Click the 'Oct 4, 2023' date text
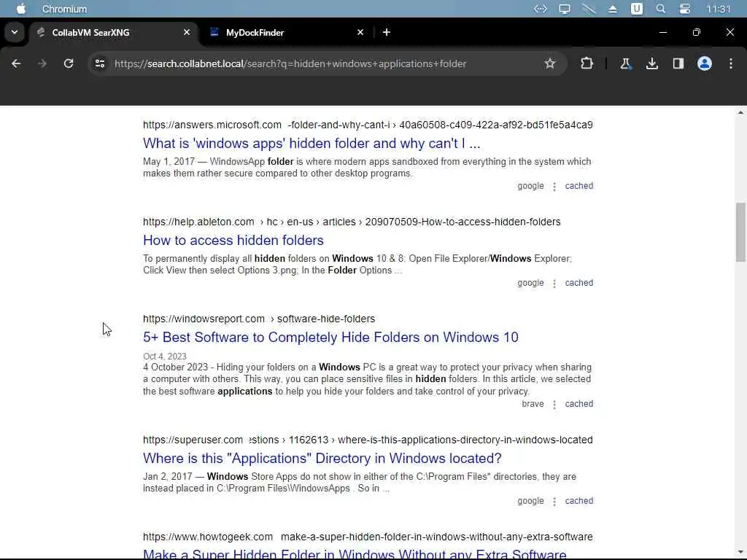Image resolution: width=747 pixels, height=560 pixels. 165,356
